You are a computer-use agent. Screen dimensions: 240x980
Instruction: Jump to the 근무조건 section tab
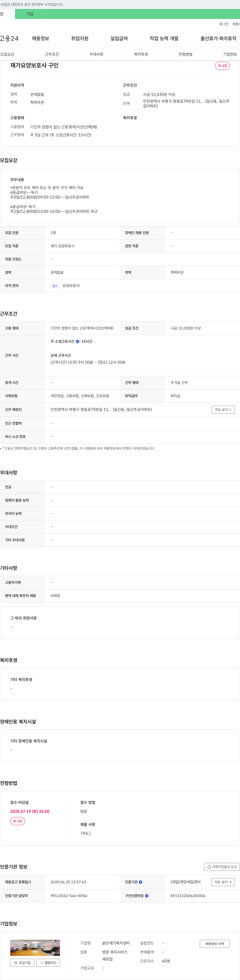pyautogui.click(x=52, y=54)
